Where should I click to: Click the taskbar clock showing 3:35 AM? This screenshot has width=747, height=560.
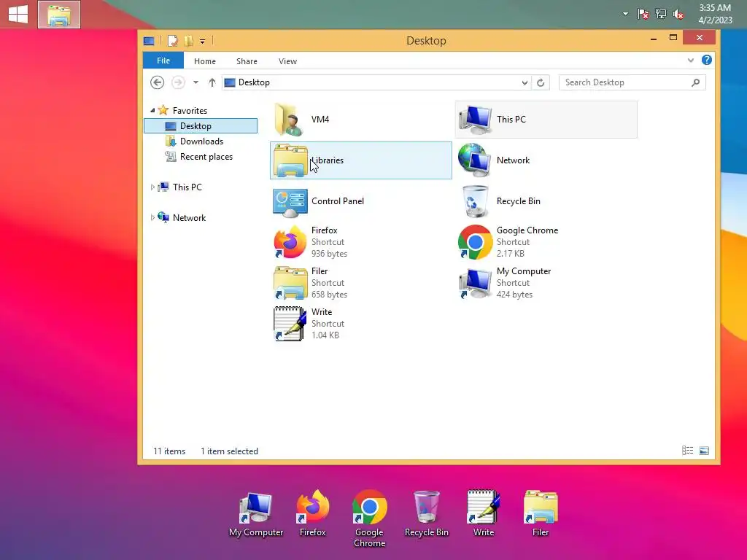click(715, 14)
